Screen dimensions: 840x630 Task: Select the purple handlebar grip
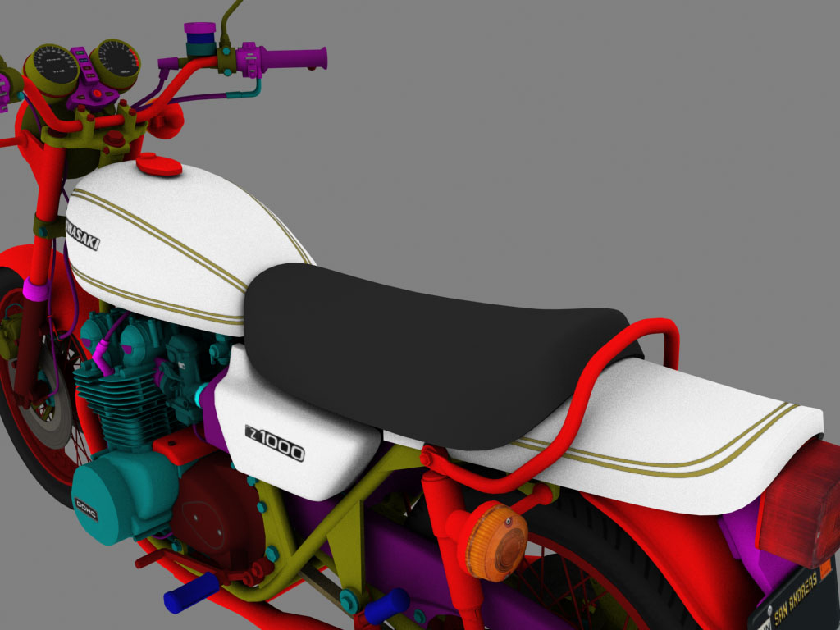tap(294, 59)
